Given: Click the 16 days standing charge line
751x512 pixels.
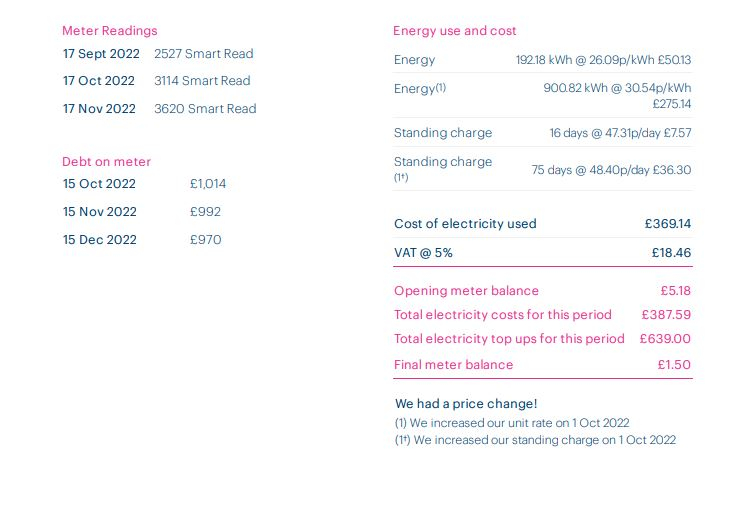Looking at the screenshot, I should [x=543, y=133].
